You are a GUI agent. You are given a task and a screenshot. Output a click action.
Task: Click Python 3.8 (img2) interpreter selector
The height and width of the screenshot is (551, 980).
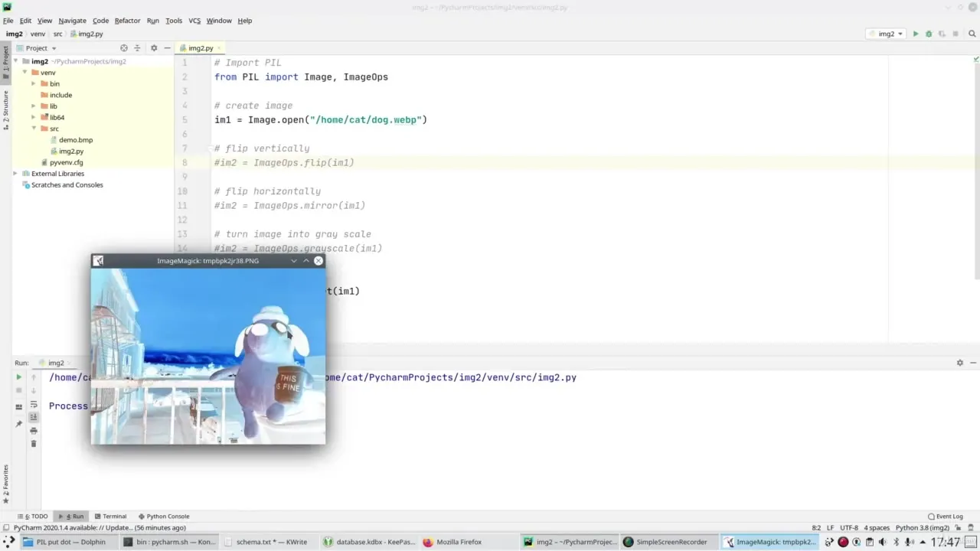[x=923, y=527]
